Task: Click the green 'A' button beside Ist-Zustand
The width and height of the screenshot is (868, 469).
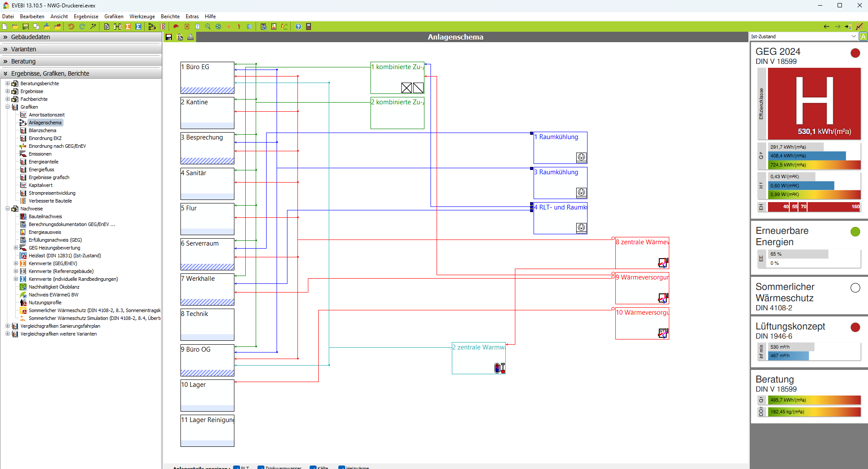Action: (863, 37)
